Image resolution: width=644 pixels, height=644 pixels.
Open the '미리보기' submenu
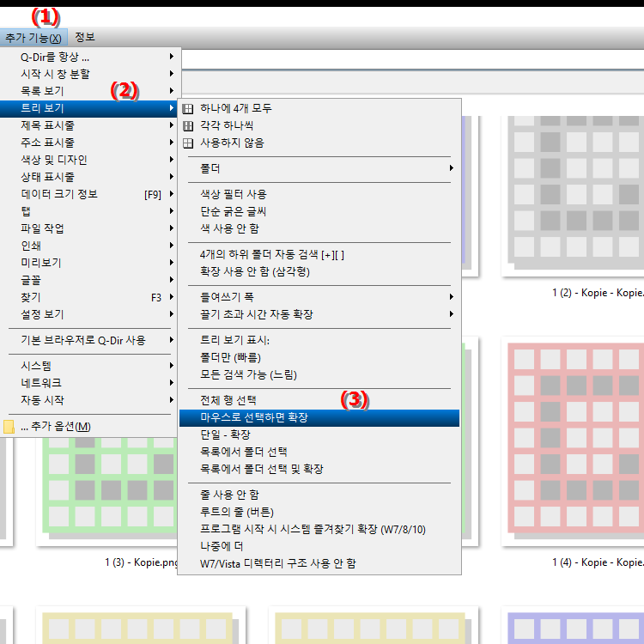coord(88,263)
